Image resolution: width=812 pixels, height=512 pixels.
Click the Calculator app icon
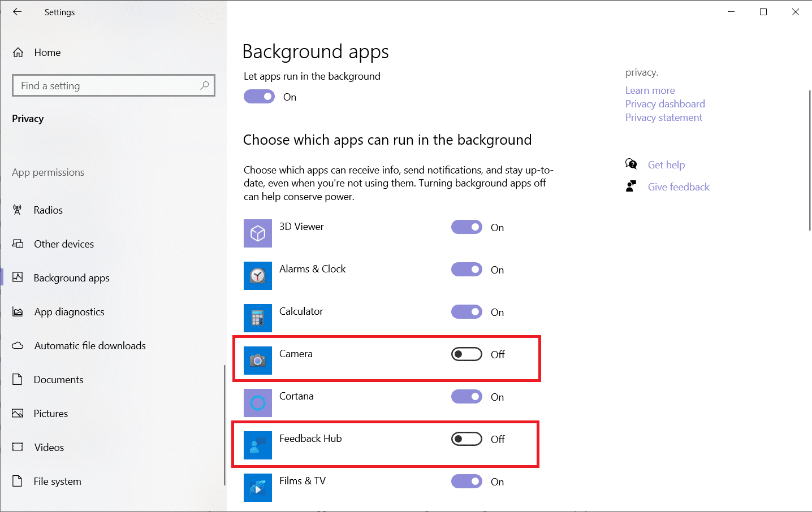258,318
